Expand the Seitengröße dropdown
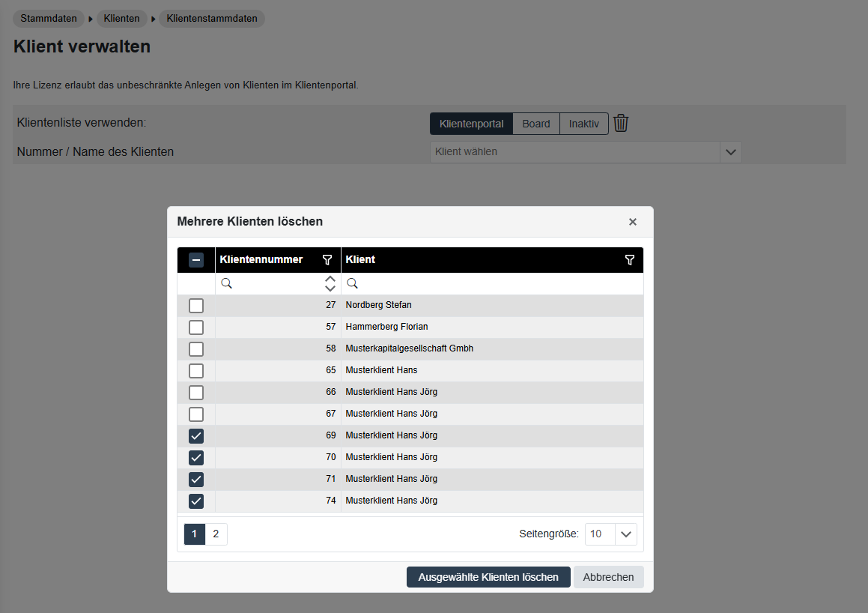The height and width of the screenshot is (613, 868). tap(626, 534)
